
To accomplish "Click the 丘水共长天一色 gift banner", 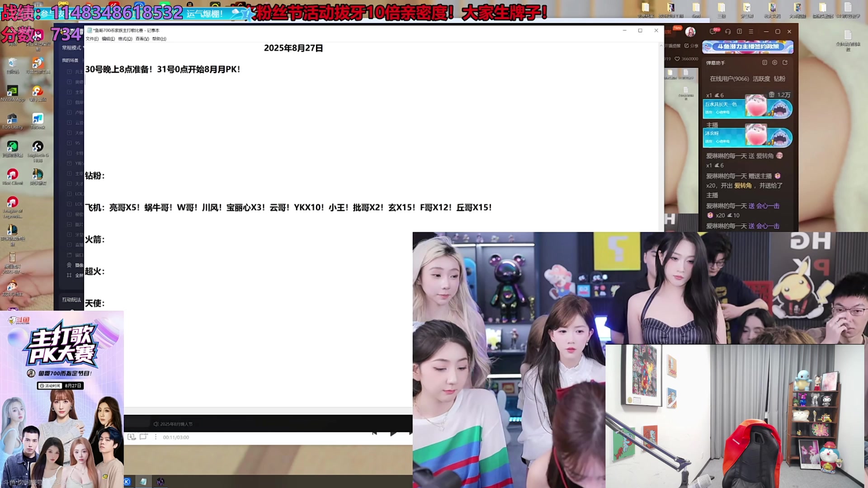I will tap(748, 109).
